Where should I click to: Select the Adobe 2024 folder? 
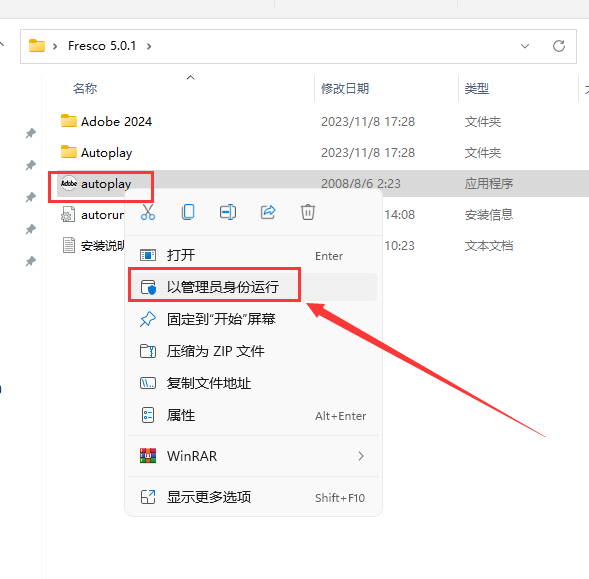pos(116,122)
